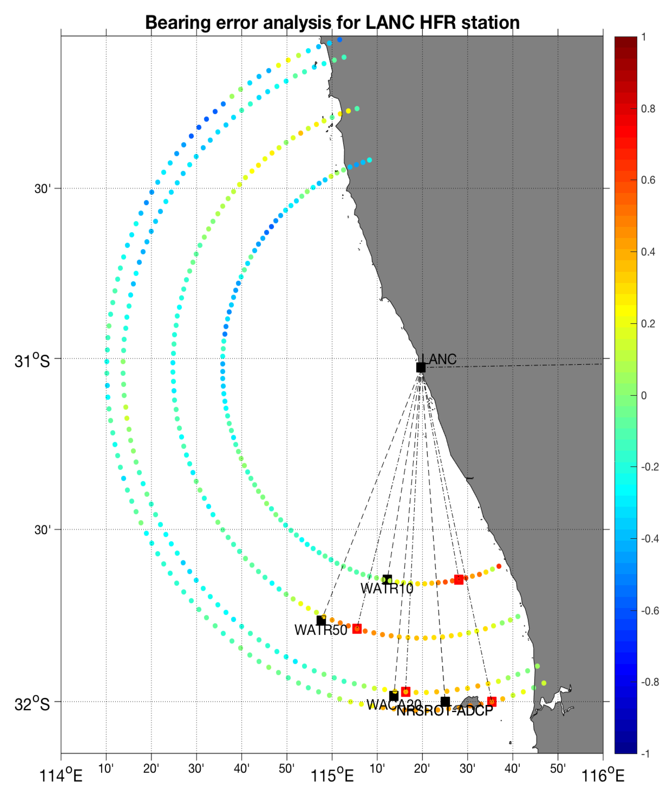Click the rightmost red square near Rottnest Island
Image resolution: width=672 pixels, height=796 pixels.
pyautogui.click(x=492, y=701)
